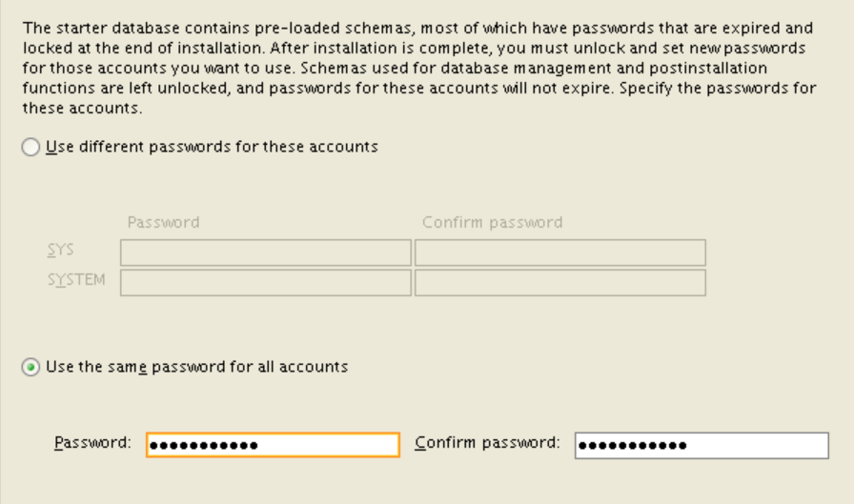
Task: Click the masked dots in Confirm password field
Action: click(x=633, y=446)
